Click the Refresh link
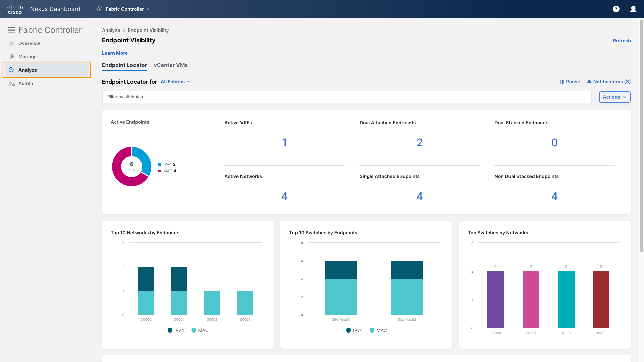 pos(622,41)
